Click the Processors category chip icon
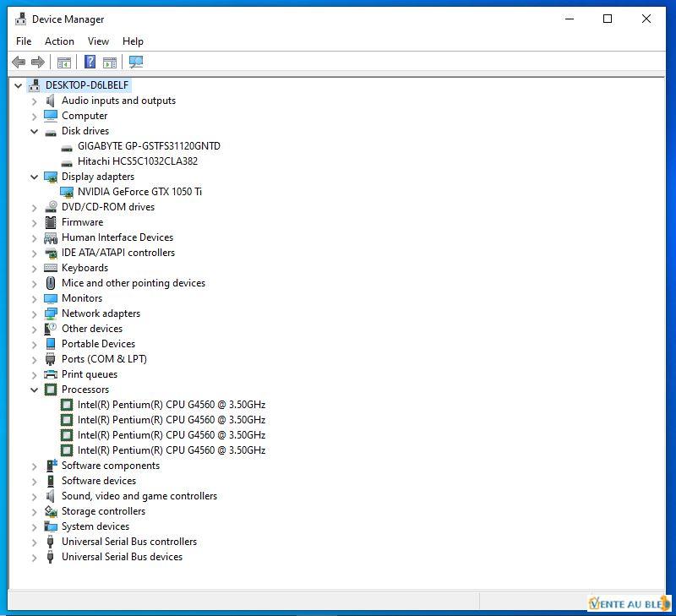 [51, 390]
